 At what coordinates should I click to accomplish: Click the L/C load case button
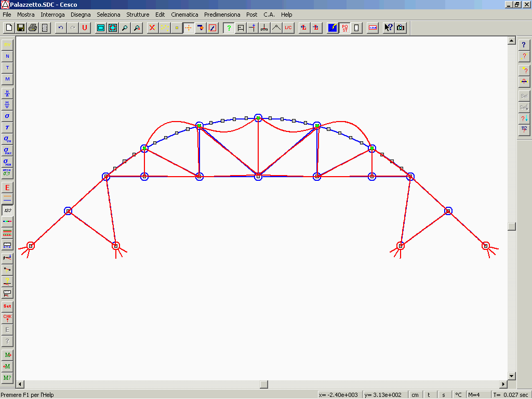tap(288, 28)
